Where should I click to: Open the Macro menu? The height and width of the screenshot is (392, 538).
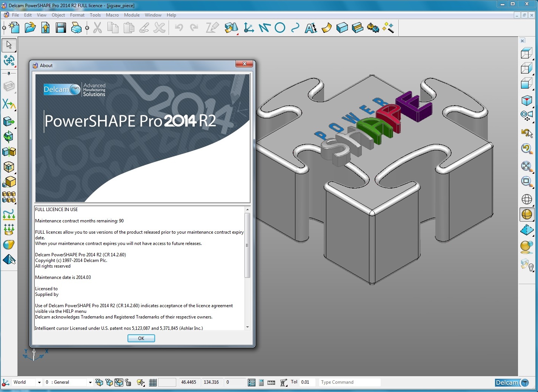(x=112, y=15)
